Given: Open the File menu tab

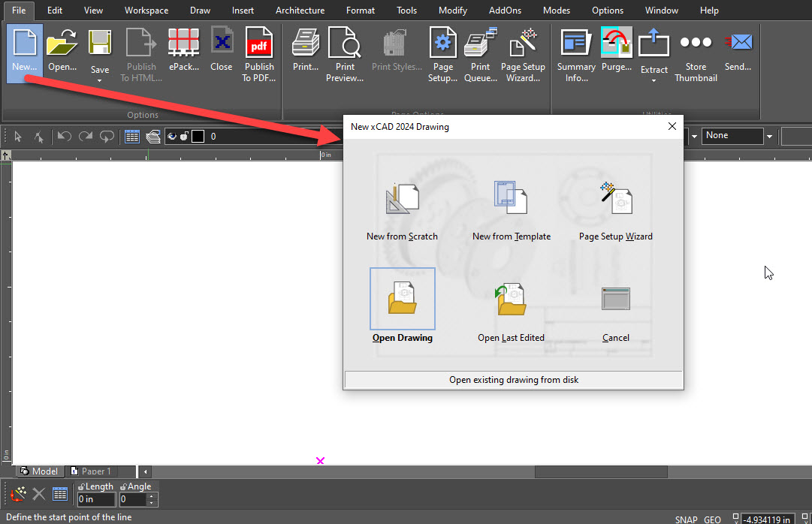Looking at the screenshot, I should click(x=20, y=11).
